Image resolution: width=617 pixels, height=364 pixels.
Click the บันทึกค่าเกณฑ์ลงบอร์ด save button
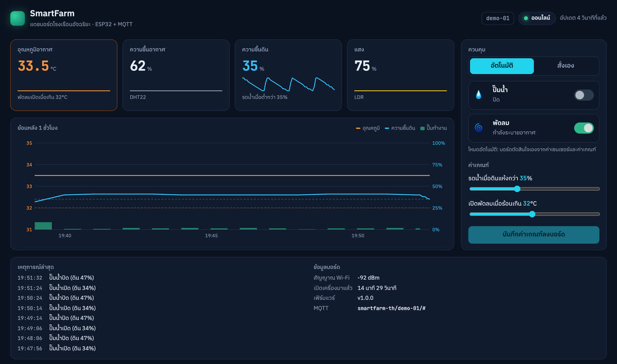(534, 234)
